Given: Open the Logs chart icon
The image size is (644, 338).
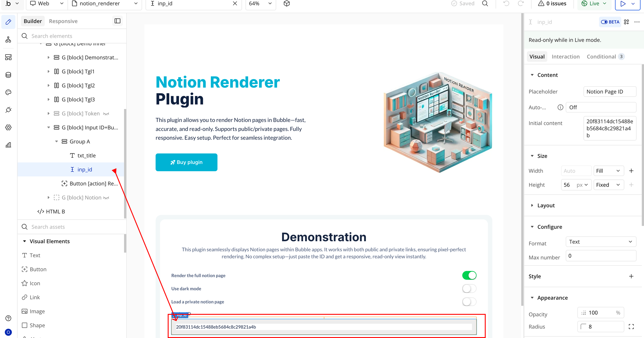Looking at the screenshot, I should coord(8,145).
